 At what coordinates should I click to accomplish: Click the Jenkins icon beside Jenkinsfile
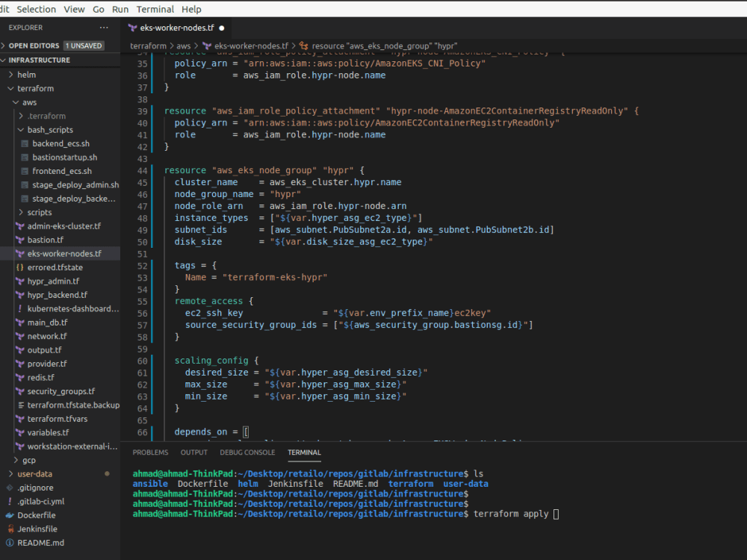click(x=12, y=529)
